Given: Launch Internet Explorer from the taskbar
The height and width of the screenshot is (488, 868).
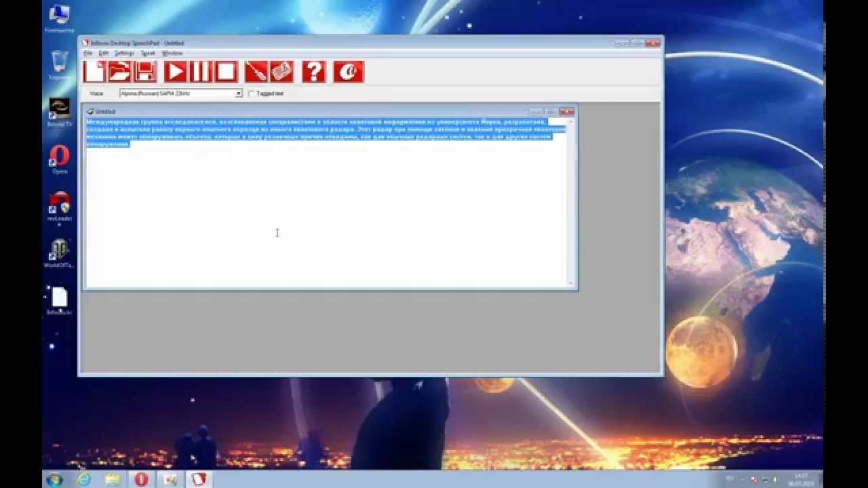Looking at the screenshot, I should (84, 479).
